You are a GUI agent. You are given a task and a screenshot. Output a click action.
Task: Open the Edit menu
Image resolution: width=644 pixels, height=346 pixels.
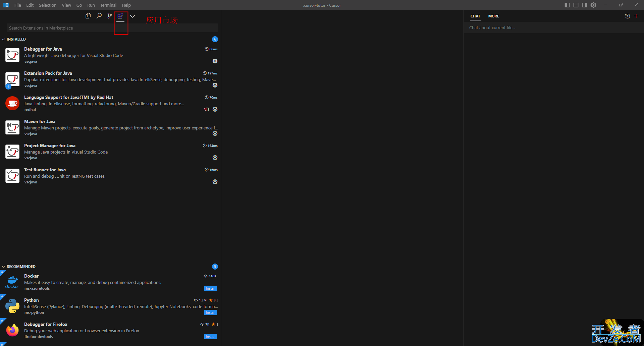tap(30, 5)
